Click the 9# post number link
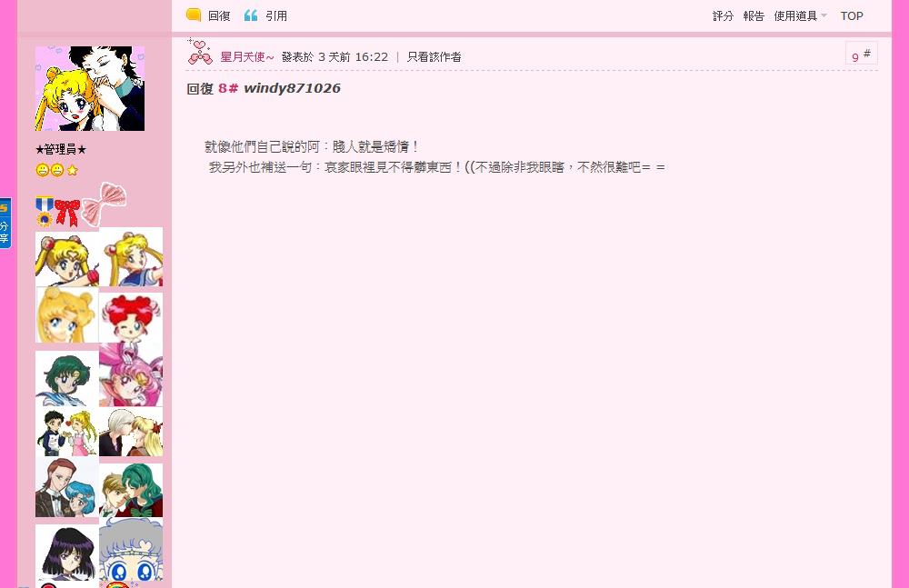 pos(861,54)
